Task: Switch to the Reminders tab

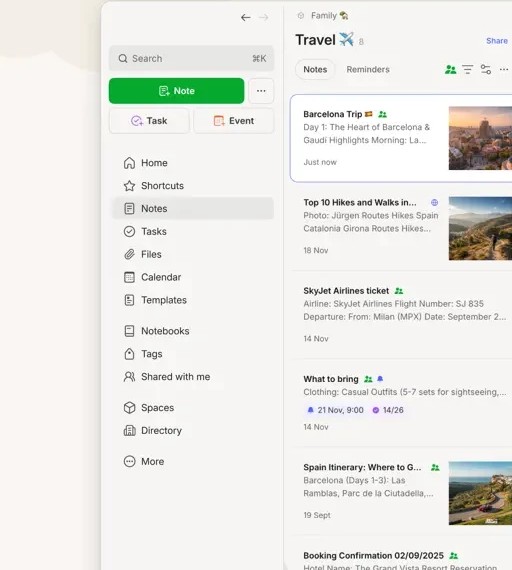Action: coord(368,69)
